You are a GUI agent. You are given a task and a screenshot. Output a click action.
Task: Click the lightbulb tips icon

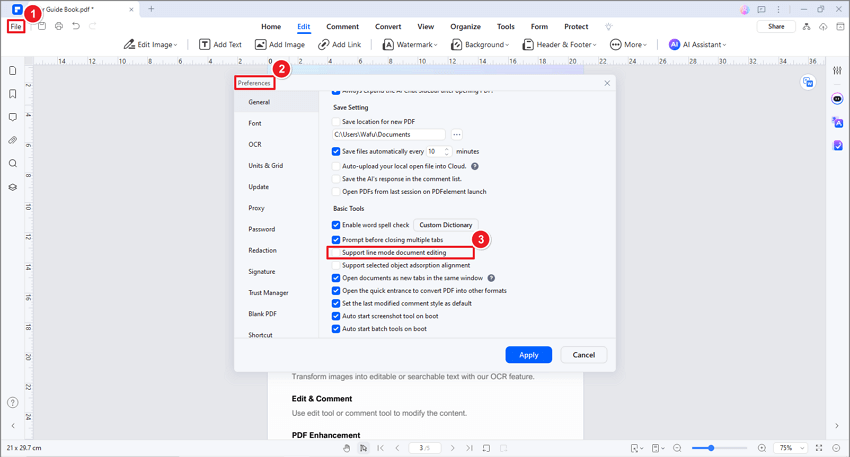(x=609, y=27)
